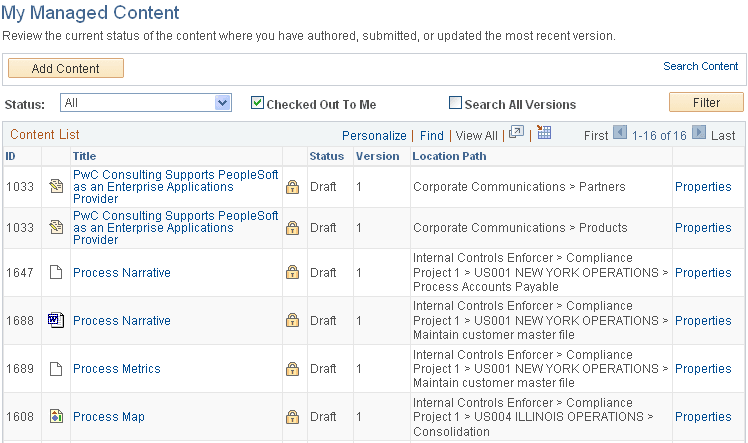Viewport: 748px width, 443px height.
Task: Go to next rows arrow
Action: click(698, 134)
